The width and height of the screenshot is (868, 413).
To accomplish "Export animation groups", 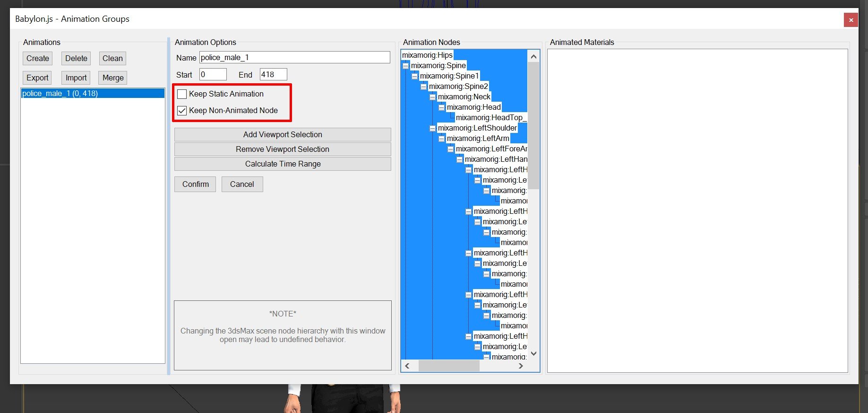I will pos(37,78).
